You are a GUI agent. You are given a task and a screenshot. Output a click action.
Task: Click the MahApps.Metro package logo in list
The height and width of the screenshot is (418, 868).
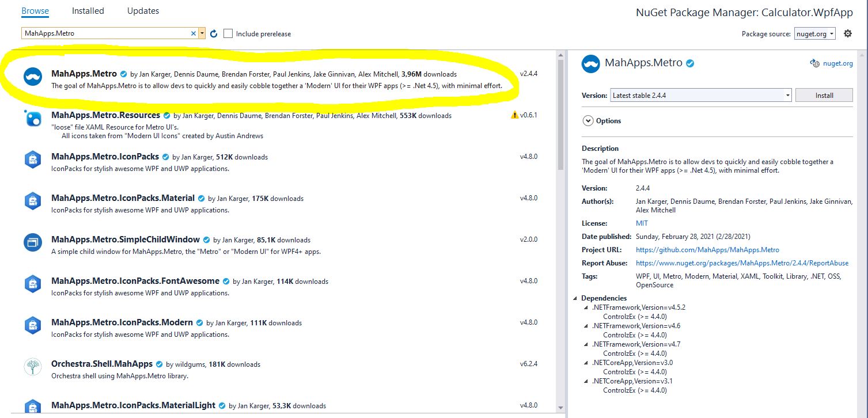pyautogui.click(x=33, y=77)
